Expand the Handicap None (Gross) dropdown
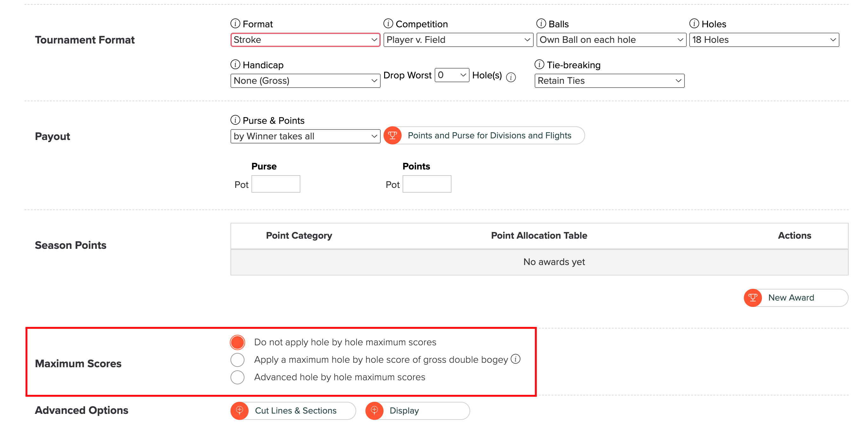 [305, 81]
